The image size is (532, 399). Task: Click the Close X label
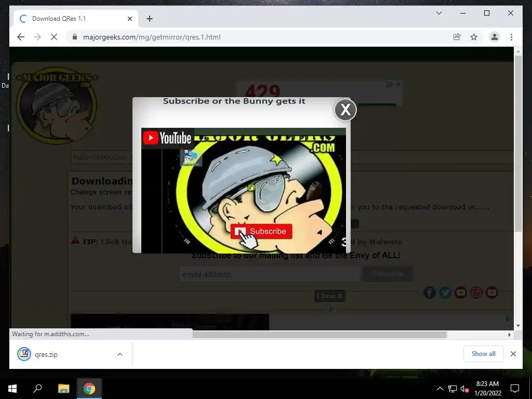pyautogui.click(x=330, y=296)
